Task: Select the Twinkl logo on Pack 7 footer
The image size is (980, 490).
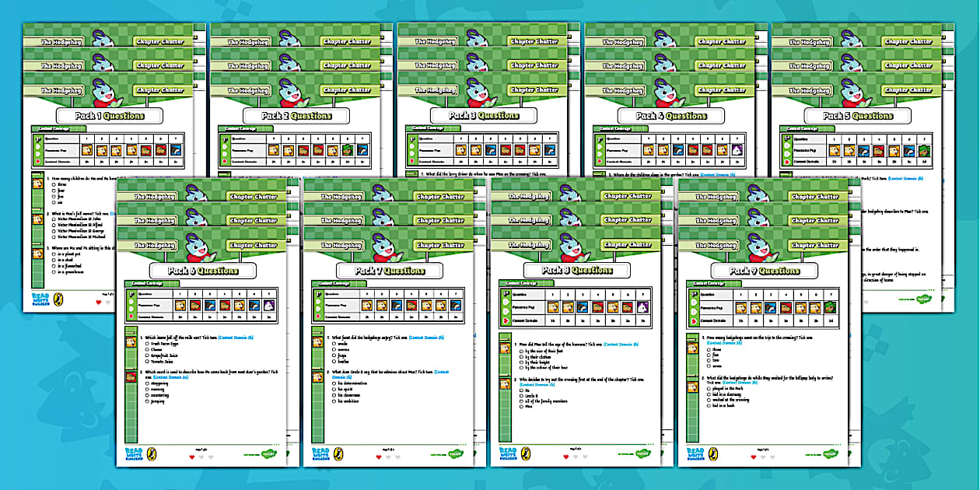Action: tap(457, 453)
